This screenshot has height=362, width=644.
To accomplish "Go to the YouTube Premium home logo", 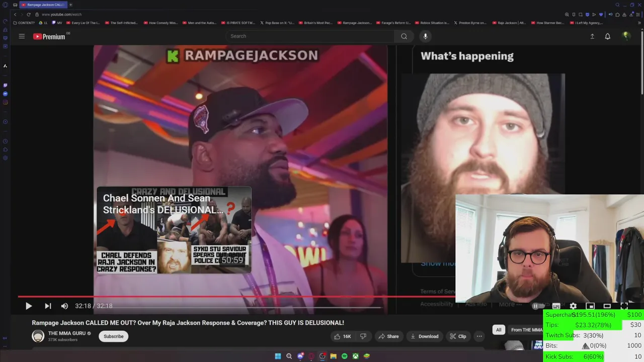I will tap(49, 36).
